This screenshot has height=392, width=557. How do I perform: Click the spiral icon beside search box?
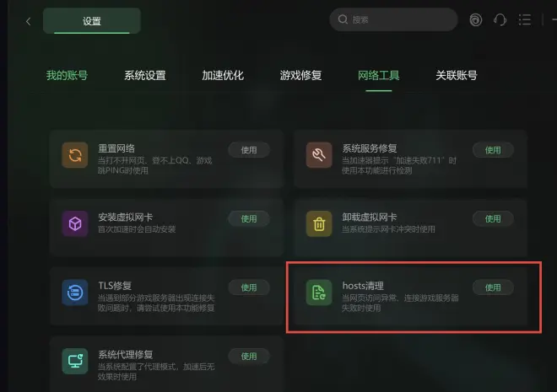(x=476, y=19)
